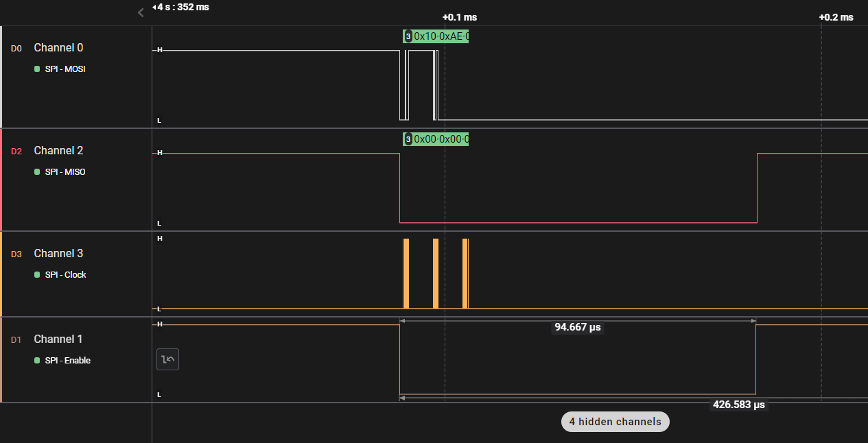The height and width of the screenshot is (443, 868).
Task: Select the Channel 0 name label
Action: pos(58,48)
